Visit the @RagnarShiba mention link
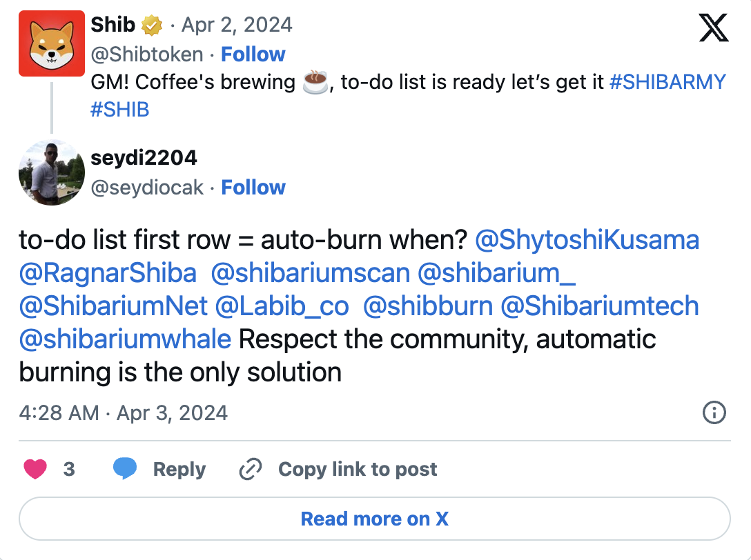 pos(108,273)
